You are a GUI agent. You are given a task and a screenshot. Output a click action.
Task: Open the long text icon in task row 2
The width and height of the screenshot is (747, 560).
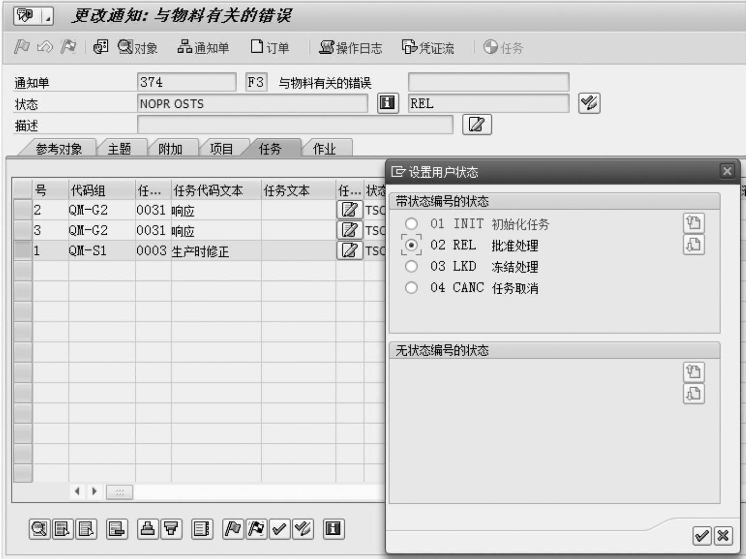click(x=349, y=210)
